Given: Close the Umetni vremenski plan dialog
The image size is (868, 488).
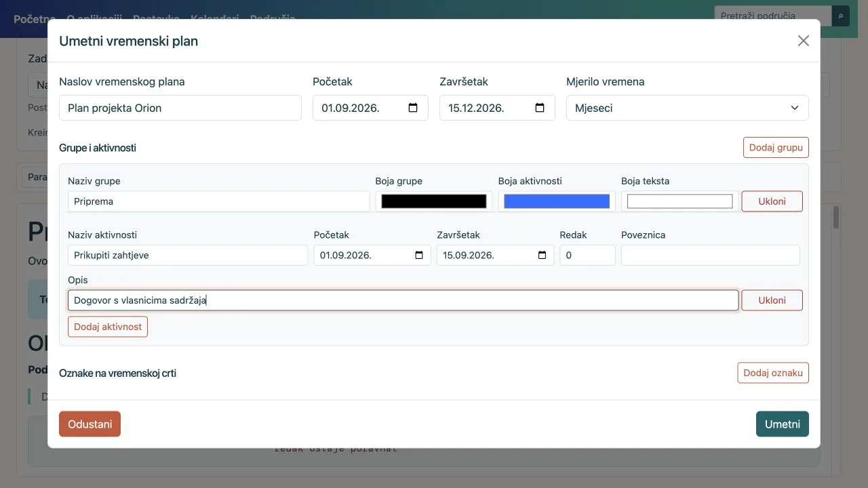Looking at the screenshot, I should 804,41.
